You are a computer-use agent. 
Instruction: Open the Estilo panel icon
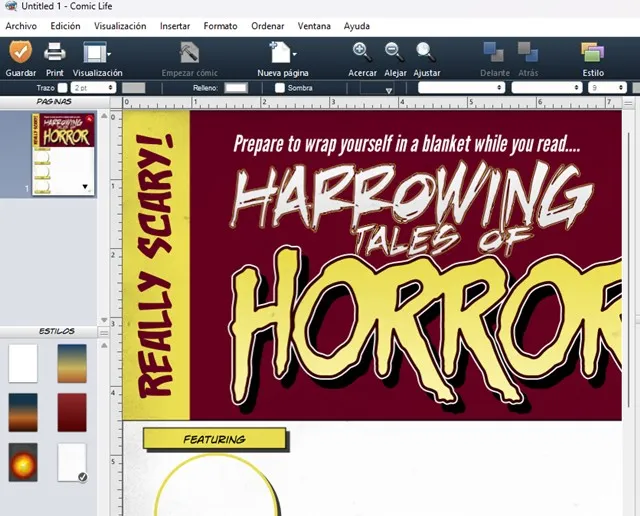tap(592, 52)
